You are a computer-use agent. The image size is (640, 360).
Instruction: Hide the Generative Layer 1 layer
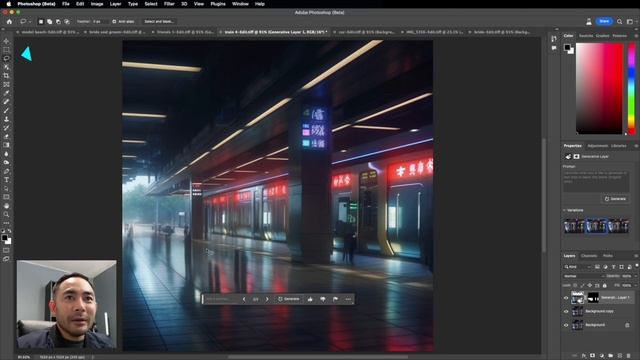pos(566,298)
